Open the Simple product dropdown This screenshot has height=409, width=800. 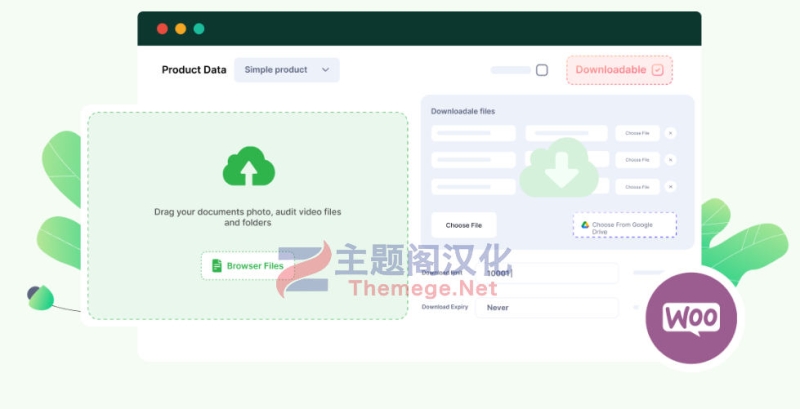click(287, 70)
